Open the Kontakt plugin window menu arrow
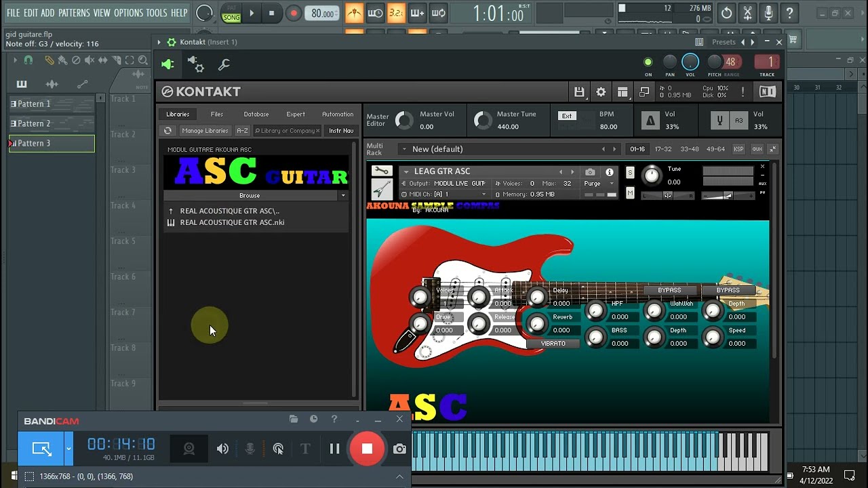This screenshot has height=488, width=868. (159, 42)
